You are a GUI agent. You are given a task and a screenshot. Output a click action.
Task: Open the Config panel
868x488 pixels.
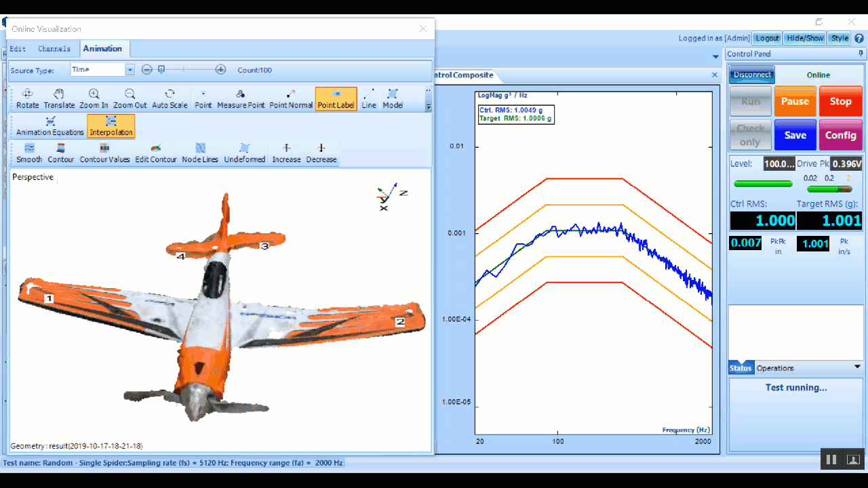[840, 135]
